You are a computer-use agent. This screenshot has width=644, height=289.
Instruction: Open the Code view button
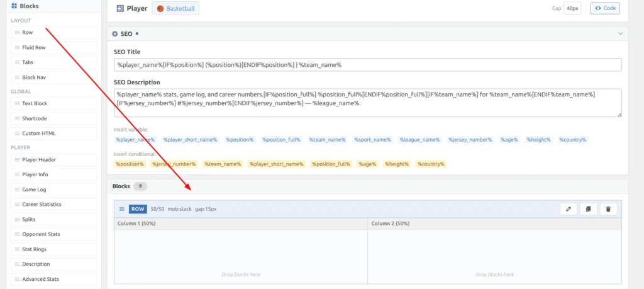click(x=605, y=8)
